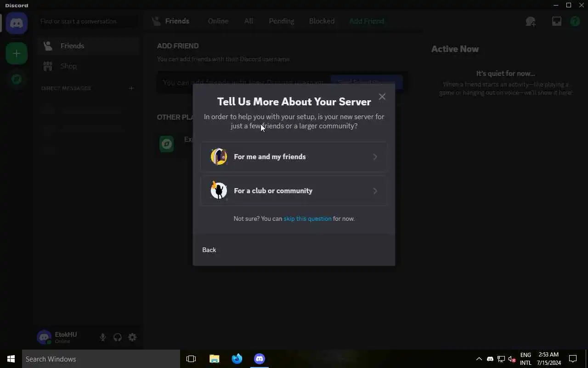Screen dimensions: 588x368
Task: Open the Action Center notifications icon
Action: pos(573,359)
